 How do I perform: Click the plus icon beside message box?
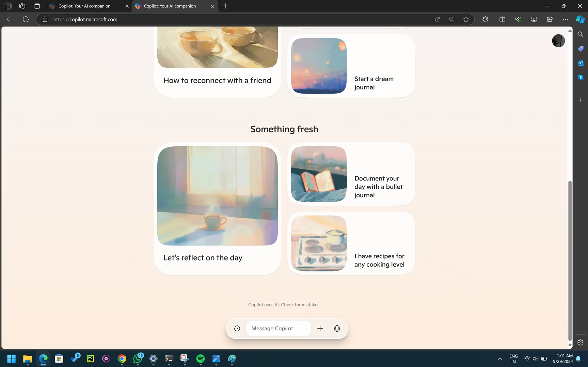(320, 328)
